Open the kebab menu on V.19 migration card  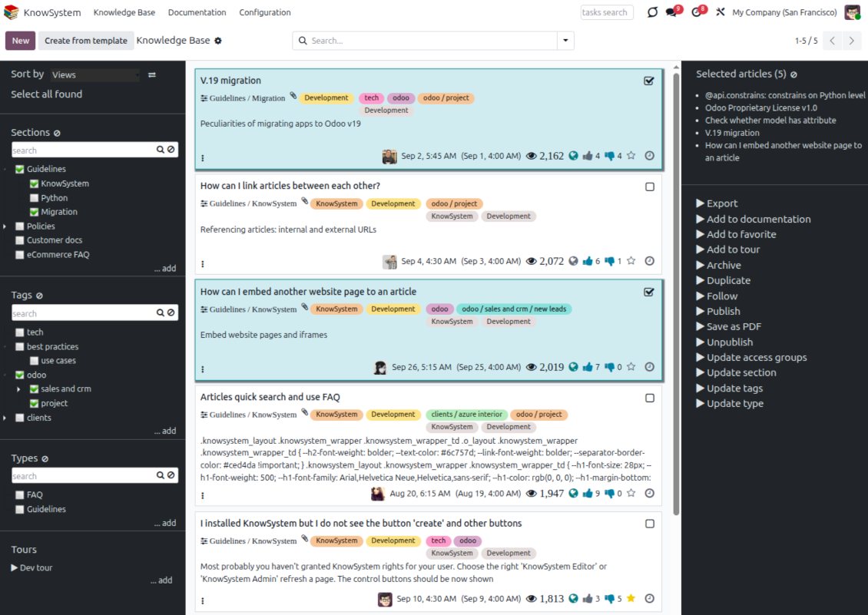(203, 158)
